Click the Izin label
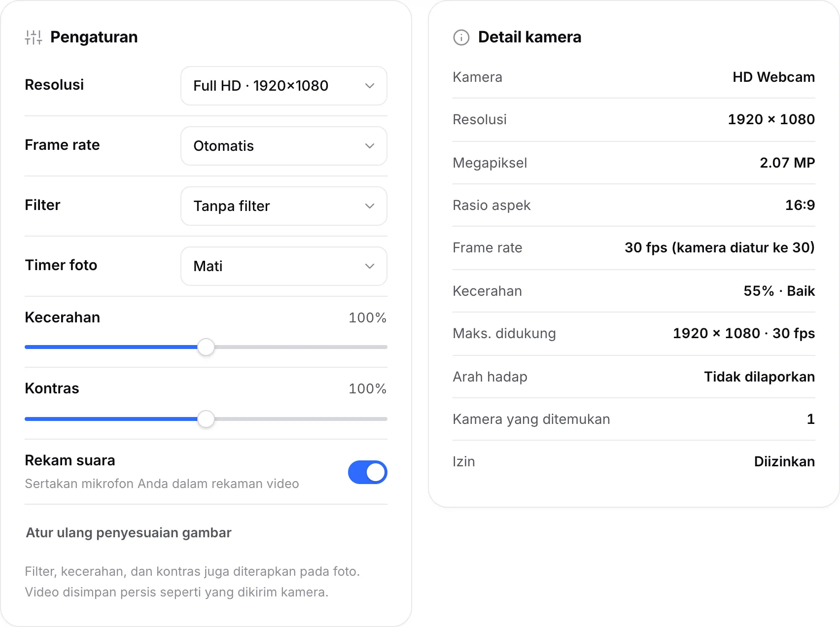Image resolution: width=840 pixels, height=627 pixels. 464,462
